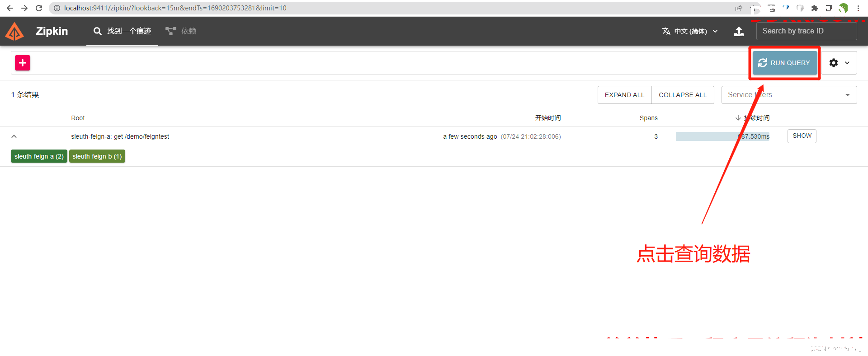This screenshot has width=868, height=356.
Task: Open the Service filters combo box
Action: 789,95
